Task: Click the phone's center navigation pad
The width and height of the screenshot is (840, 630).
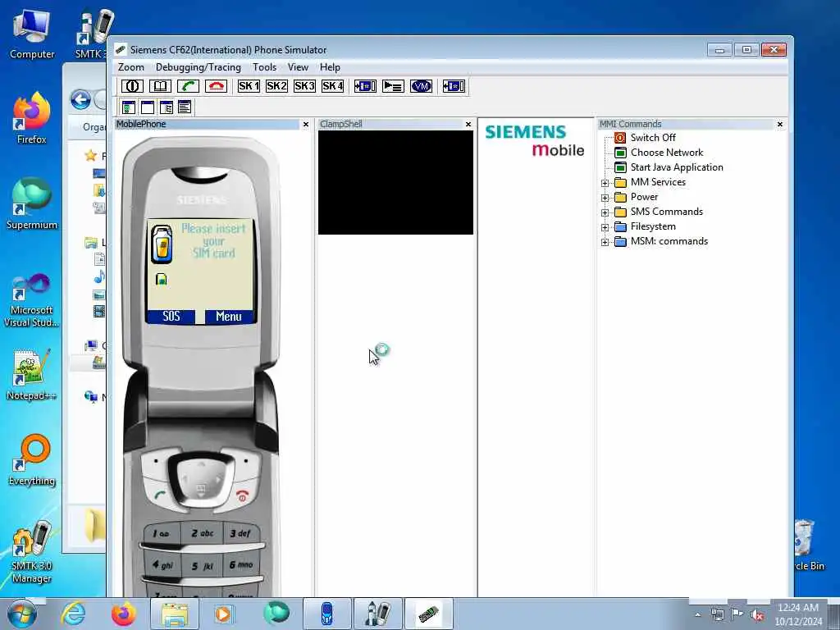Action: [201, 480]
